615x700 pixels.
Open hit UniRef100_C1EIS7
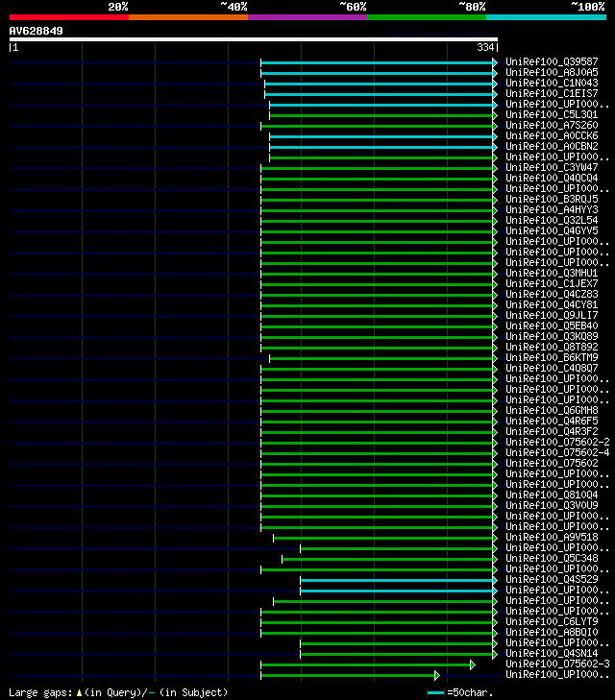[x=552, y=93]
